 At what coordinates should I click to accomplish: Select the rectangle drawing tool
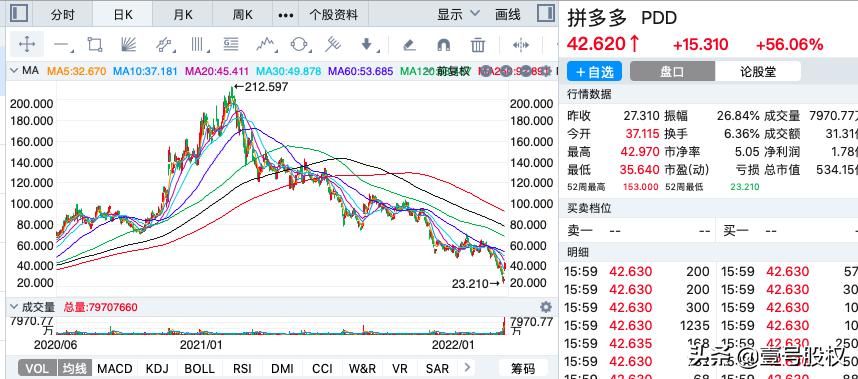pyautogui.click(x=95, y=44)
